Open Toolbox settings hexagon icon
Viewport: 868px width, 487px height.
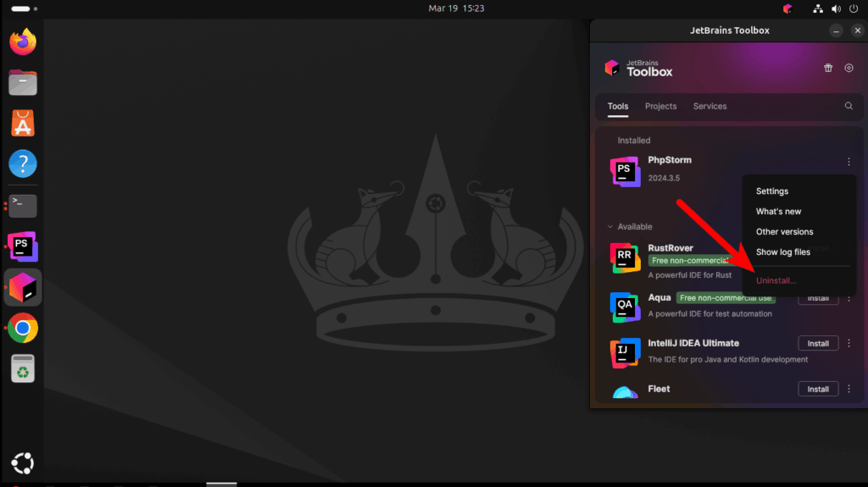(x=849, y=68)
